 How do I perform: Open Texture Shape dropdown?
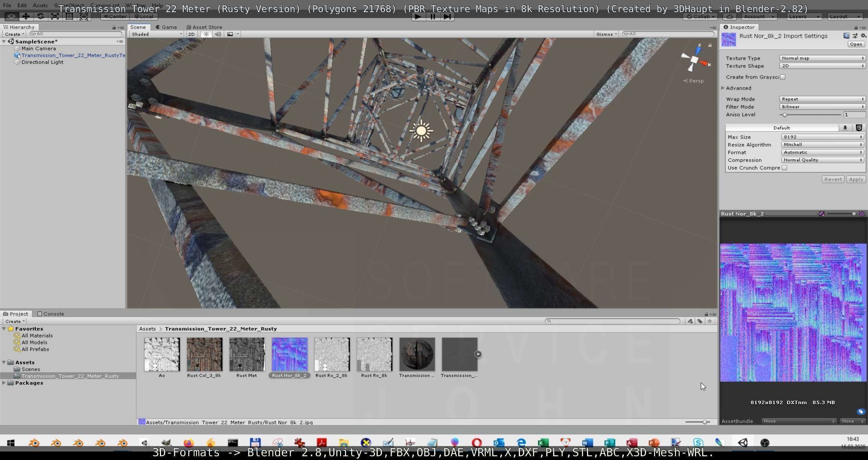[822, 66]
